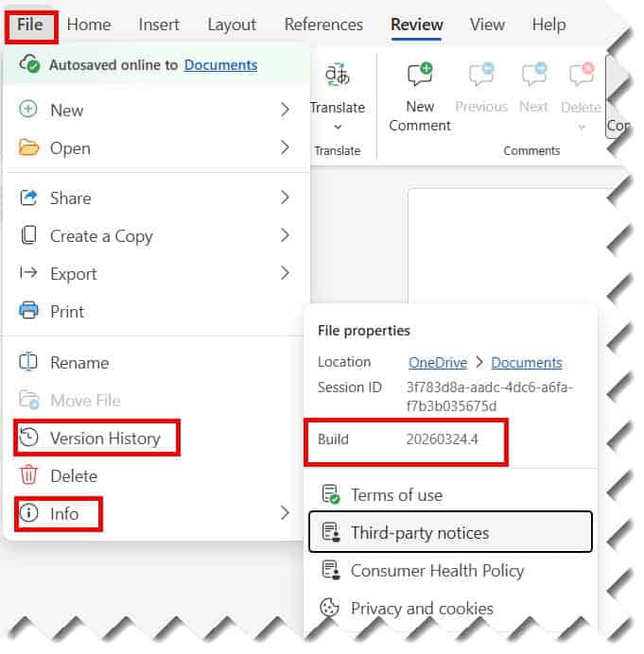Click the Delete comment ribbon icon

[581, 75]
